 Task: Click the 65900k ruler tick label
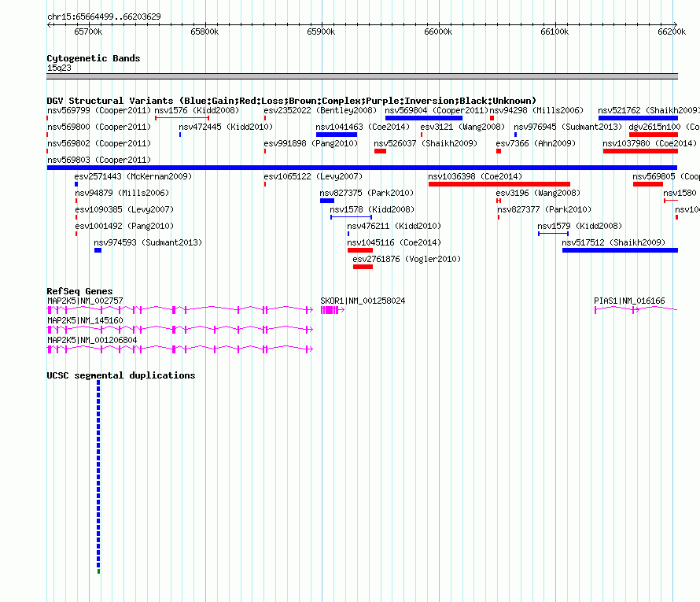(321, 31)
